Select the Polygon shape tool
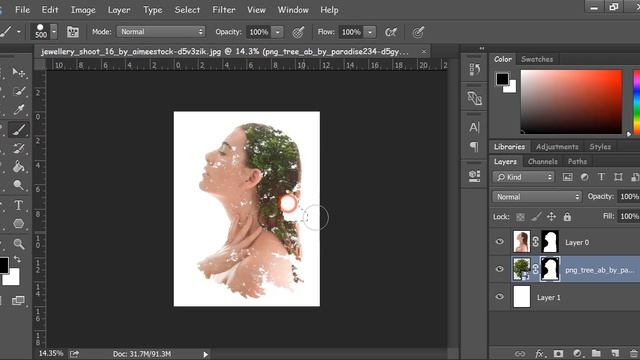Viewport: 640px width, 360px height. pos(19,224)
